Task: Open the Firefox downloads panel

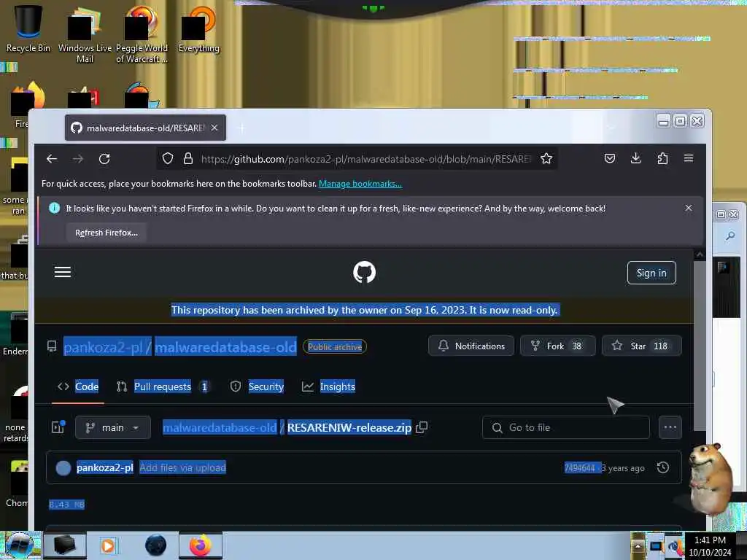Action: point(636,158)
